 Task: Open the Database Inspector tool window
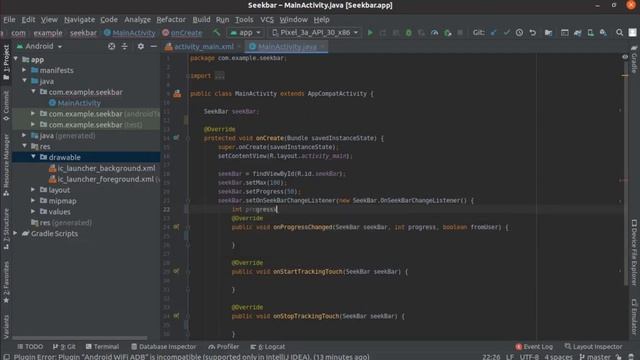[163, 347]
